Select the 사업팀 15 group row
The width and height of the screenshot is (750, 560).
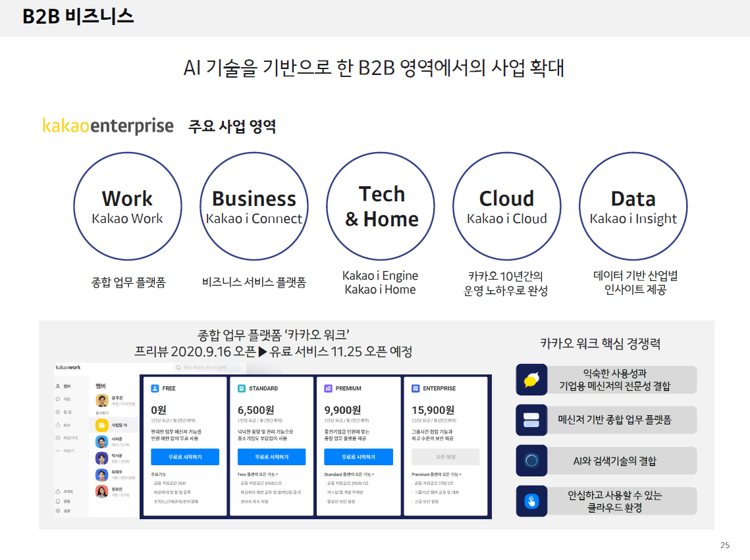tap(114, 425)
